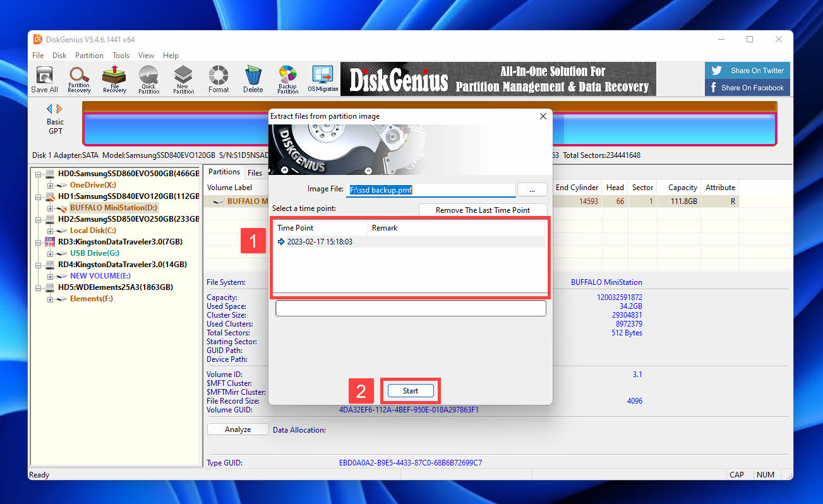This screenshot has height=504, width=823.
Task: Click the Volume GUID value 4DA32EF6-112A-4BEF
Action: (409, 410)
